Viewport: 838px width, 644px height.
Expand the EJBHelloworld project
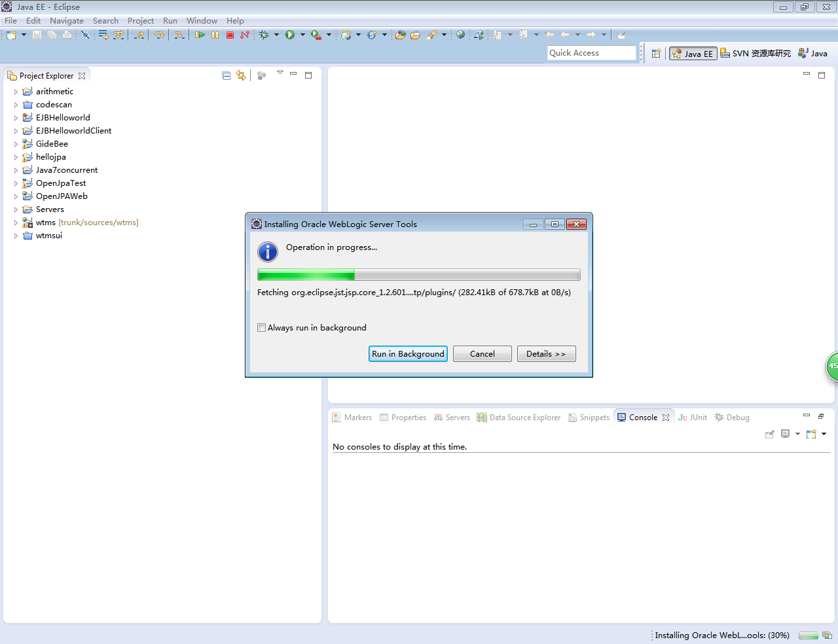[x=16, y=118]
